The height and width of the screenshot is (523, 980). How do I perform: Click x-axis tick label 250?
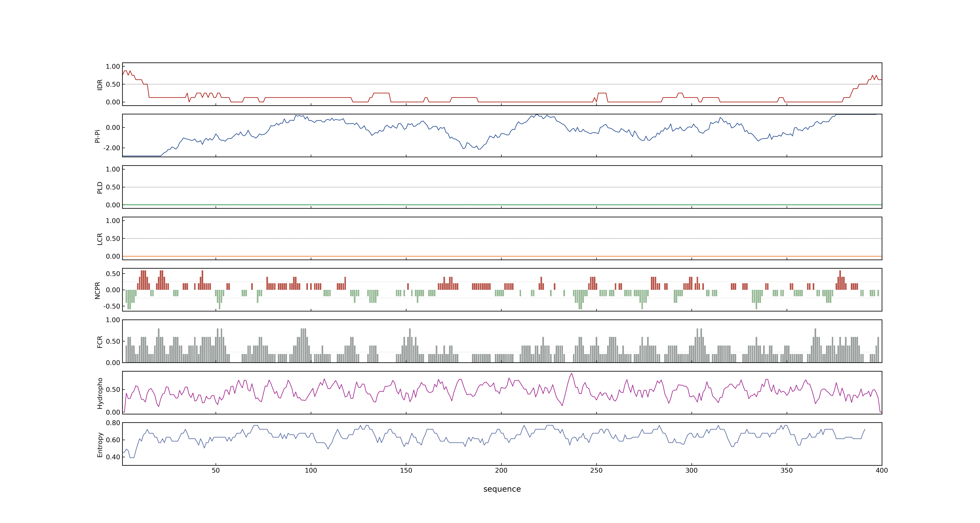[596, 470]
